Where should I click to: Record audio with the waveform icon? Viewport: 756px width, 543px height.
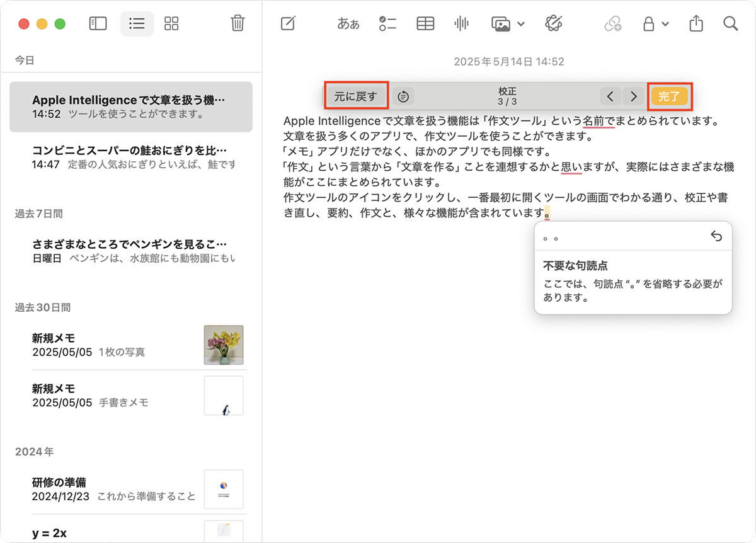pos(462,24)
